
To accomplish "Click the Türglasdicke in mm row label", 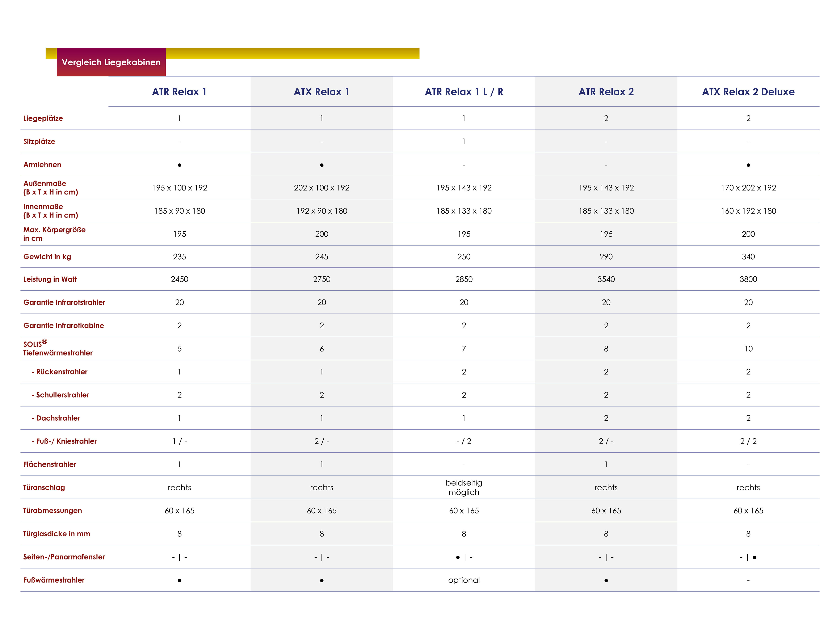I will [56, 534].
